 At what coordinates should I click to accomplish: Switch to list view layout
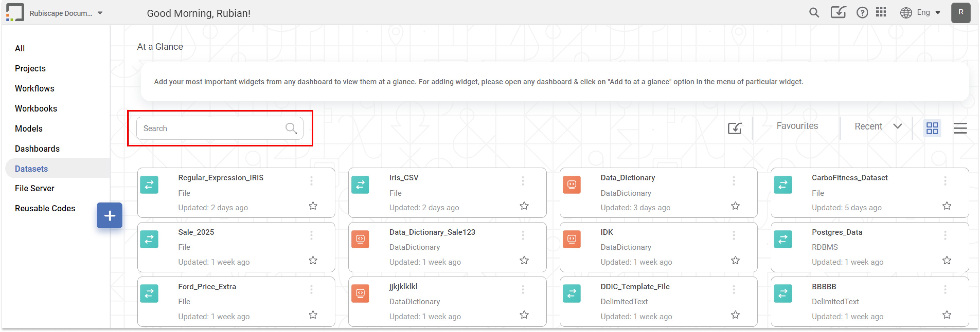pyautogui.click(x=960, y=128)
